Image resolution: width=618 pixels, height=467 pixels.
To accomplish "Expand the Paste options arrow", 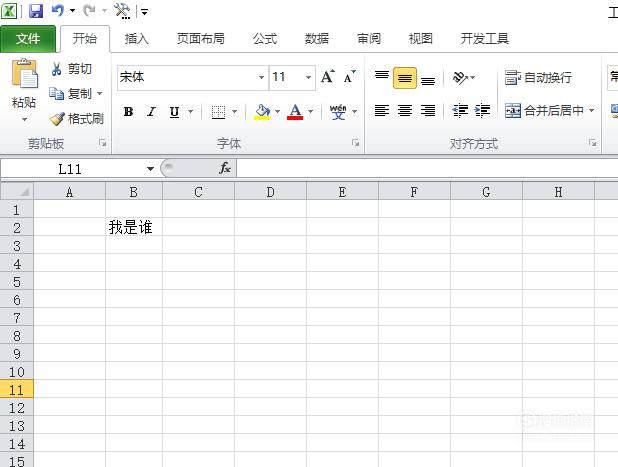I will click(x=24, y=119).
